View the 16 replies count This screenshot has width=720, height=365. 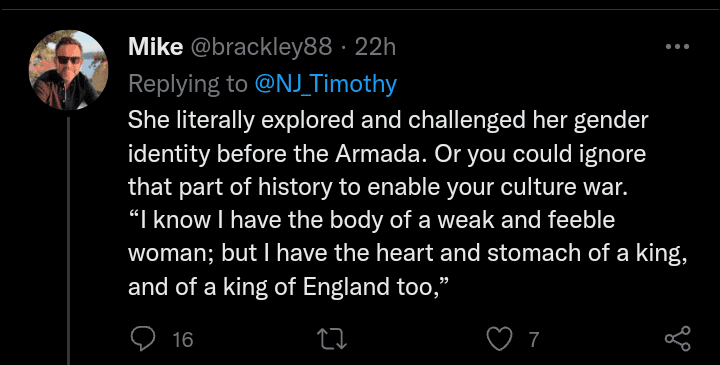coord(183,340)
